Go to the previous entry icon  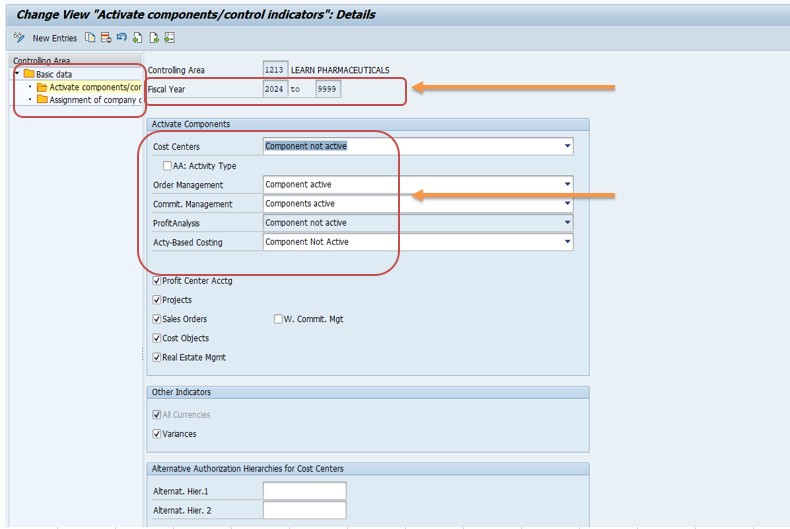pyautogui.click(x=138, y=37)
